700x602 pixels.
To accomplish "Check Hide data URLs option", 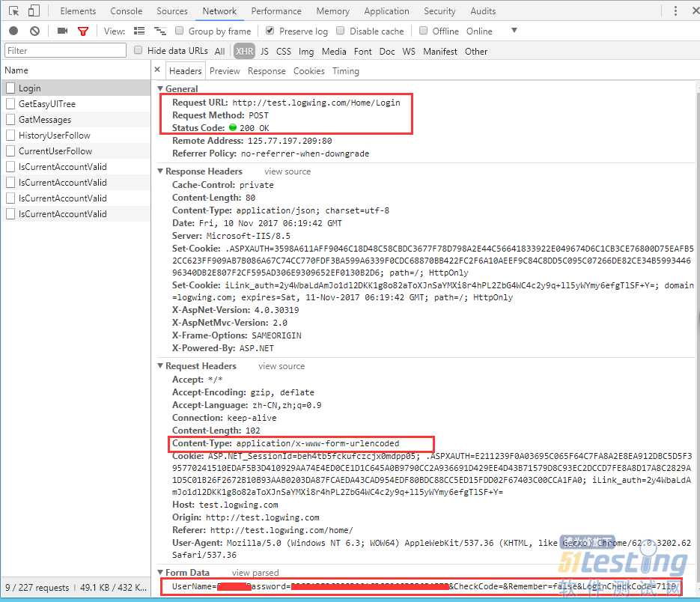I will tap(138, 50).
